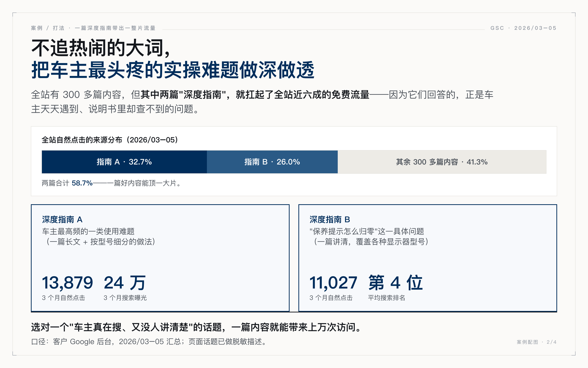This screenshot has height=368, width=588.
Task: Click the 其余 300 多篇内容 · 41.3% segment
Action: tap(442, 162)
